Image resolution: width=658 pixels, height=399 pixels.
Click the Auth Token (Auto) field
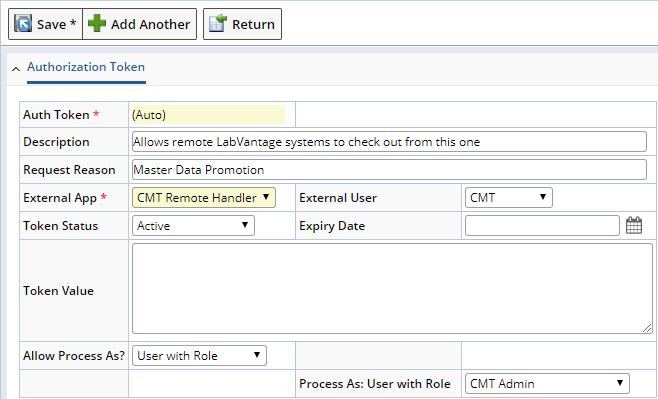[x=208, y=115]
